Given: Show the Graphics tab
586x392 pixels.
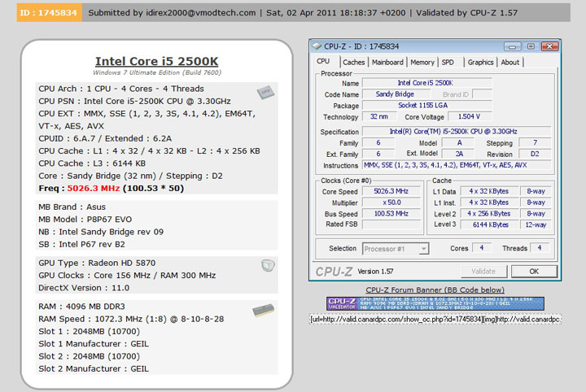Looking at the screenshot, I should click(x=481, y=63).
